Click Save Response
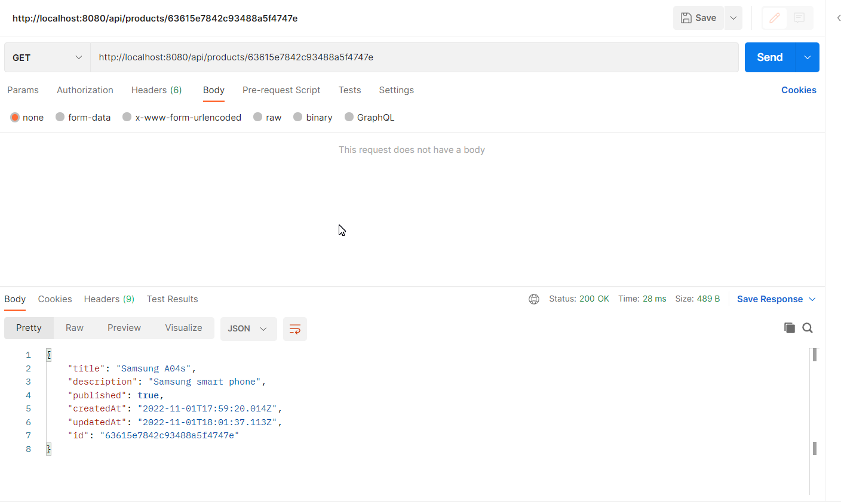 [x=770, y=299]
